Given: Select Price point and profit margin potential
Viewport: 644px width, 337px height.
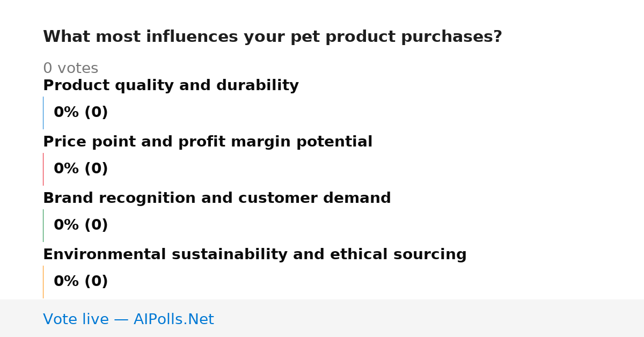Looking at the screenshot, I should click(208, 142).
